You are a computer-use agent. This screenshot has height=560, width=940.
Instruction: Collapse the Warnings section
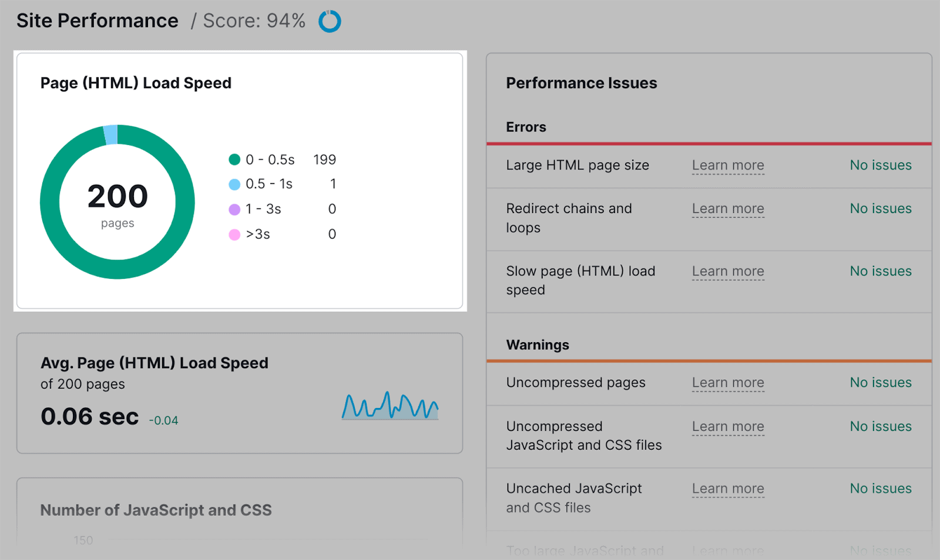(x=537, y=345)
